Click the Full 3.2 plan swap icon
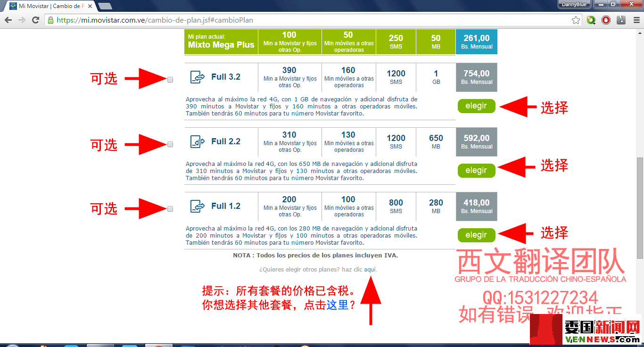The width and height of the screenshot is (644, 347). pos(198,77)
